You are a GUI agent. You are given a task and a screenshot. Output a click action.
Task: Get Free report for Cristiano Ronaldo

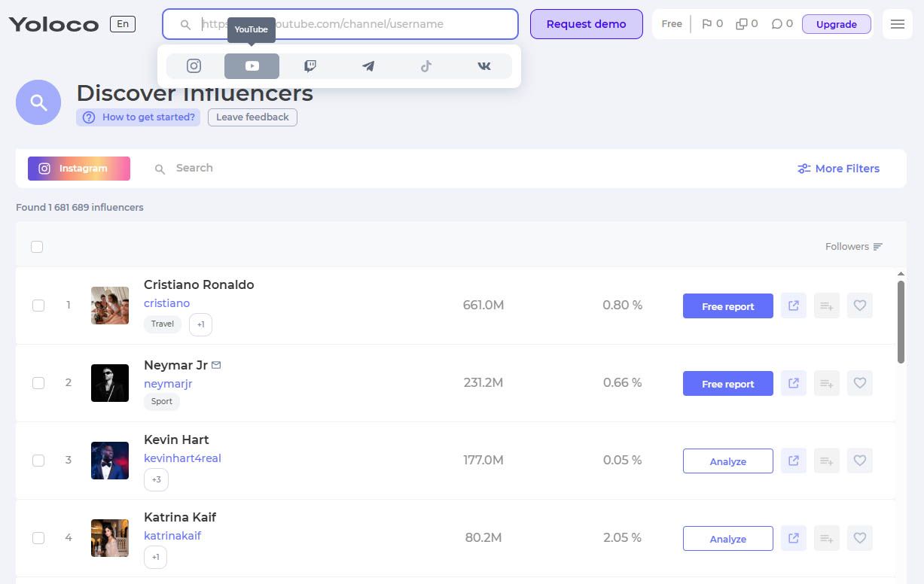[x=728, y=306]
